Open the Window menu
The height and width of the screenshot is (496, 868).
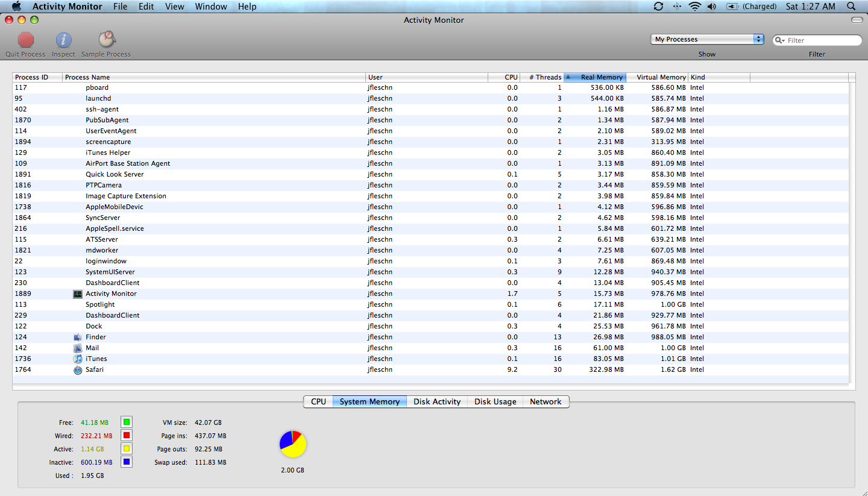click(211, 7)
